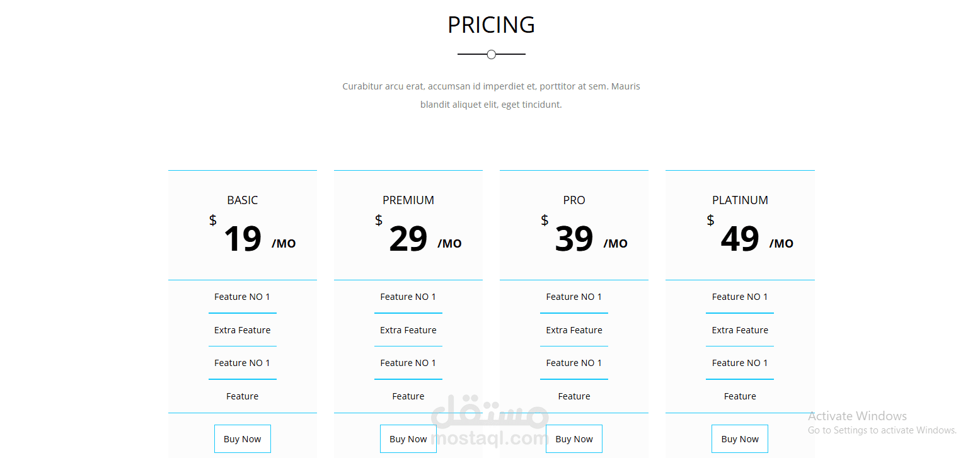This screenshot has height=458, width=980.
Task: Select the BASIC plan title
Action: [243, 200]
